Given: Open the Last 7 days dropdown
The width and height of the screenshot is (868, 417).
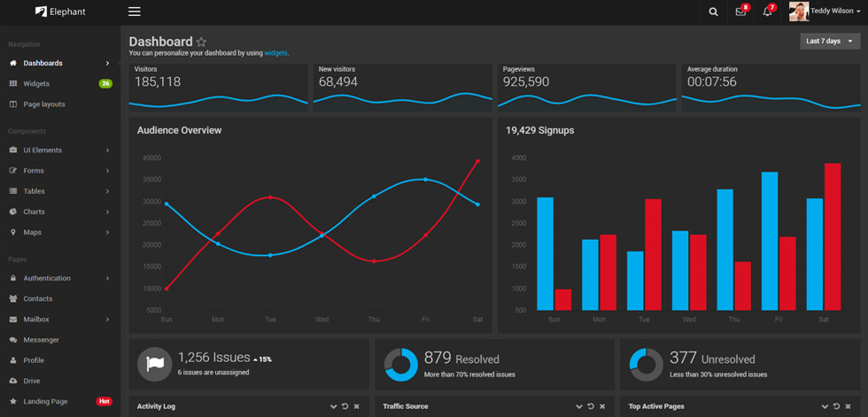Looking at the screenshot, I should (x=830, y=41).
